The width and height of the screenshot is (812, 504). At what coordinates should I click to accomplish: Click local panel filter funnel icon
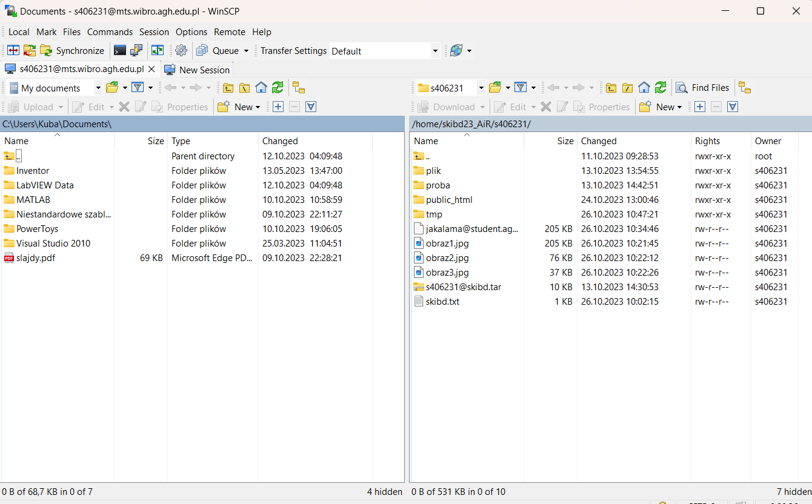pos(138,88)
